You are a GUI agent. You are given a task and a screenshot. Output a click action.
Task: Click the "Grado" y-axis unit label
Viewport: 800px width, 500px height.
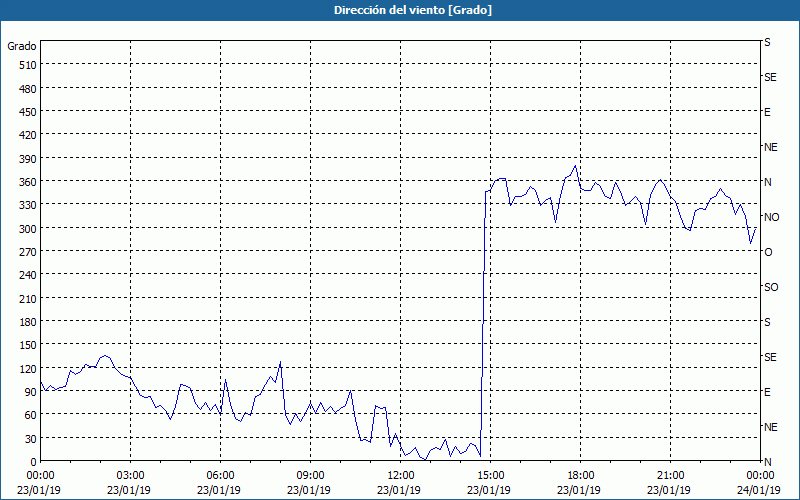pos(22,46)
